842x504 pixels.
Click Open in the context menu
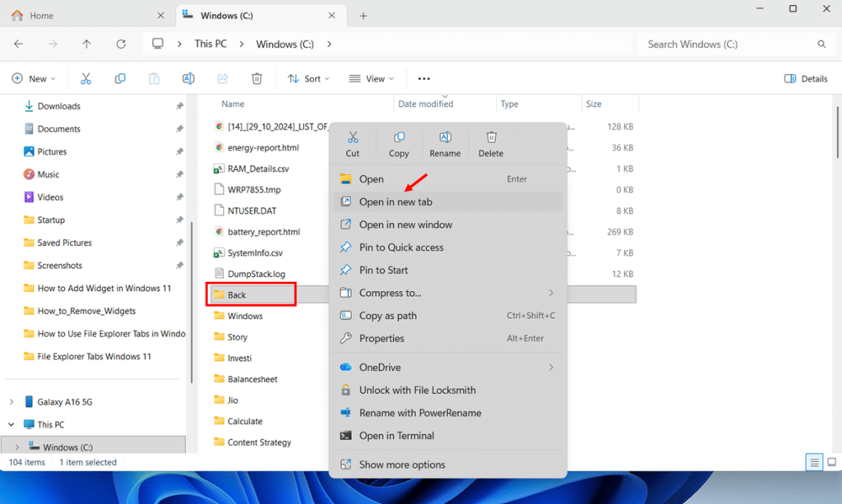click(x=448, y=179)
